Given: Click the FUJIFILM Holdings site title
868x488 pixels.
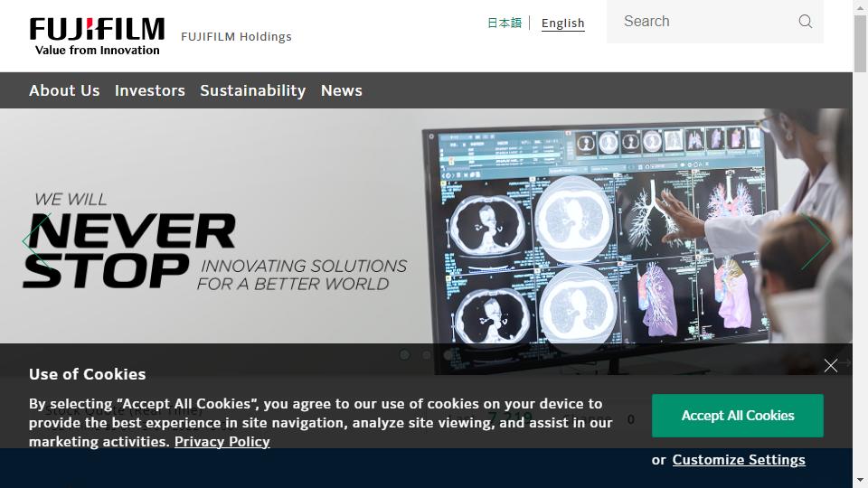Looking at the screenshot, I should 236,36.
